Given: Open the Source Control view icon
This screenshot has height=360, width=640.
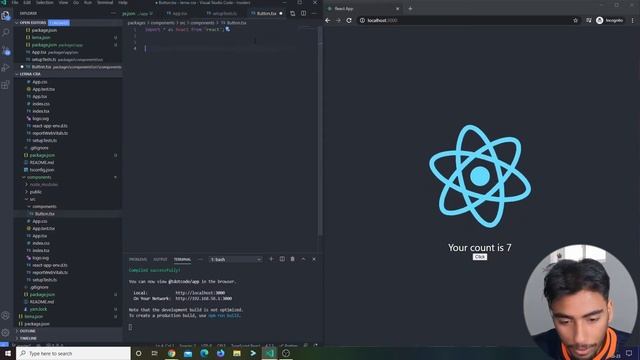Looking at the screenshot, I should click(6, 51).
